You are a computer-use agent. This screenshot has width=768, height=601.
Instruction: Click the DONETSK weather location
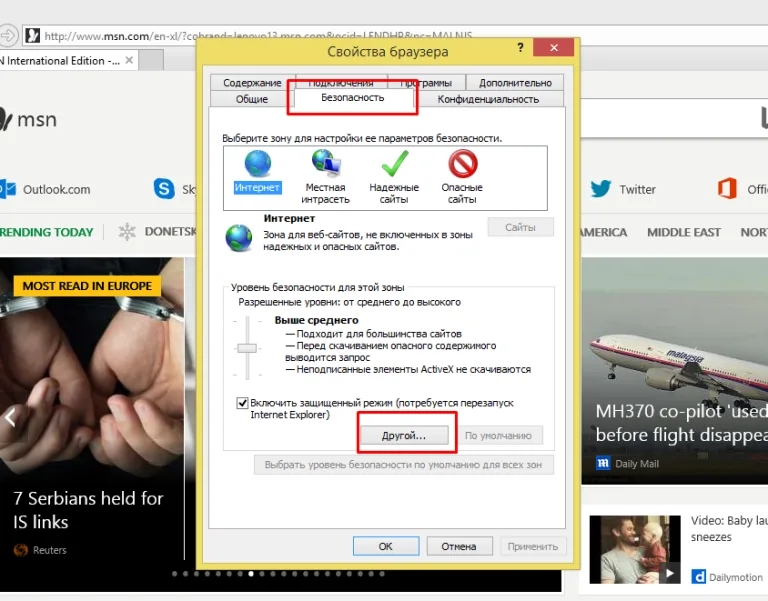tap(170, 232)
